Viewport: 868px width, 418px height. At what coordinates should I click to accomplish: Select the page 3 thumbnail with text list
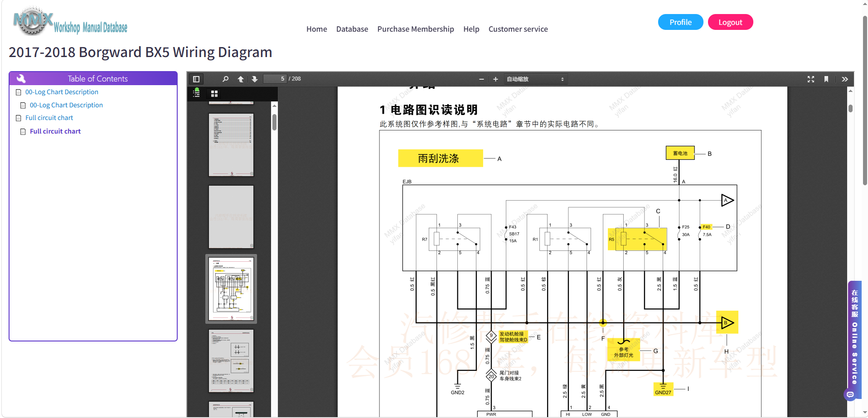pyautogui.click(x=231, y=145)
